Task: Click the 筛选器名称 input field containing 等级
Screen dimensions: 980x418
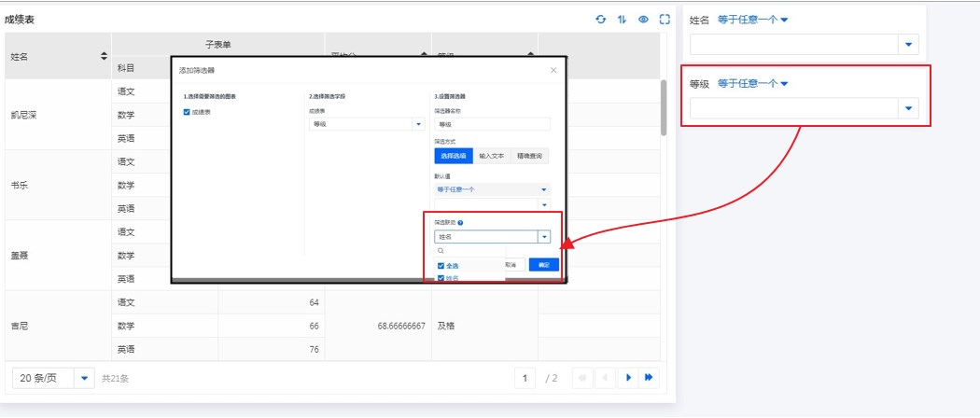Action: point(492,123)
